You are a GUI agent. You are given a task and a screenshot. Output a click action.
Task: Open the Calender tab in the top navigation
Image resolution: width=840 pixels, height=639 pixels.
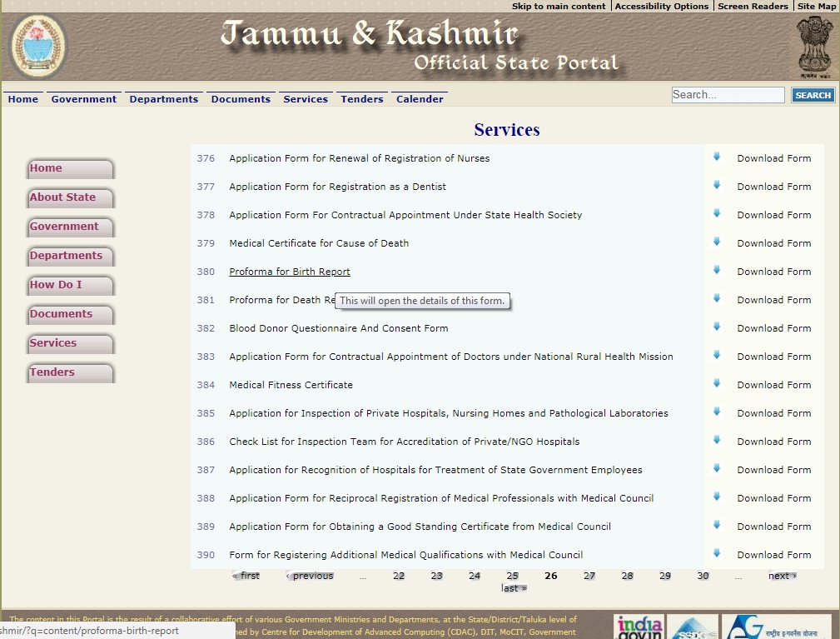[419, 98]
